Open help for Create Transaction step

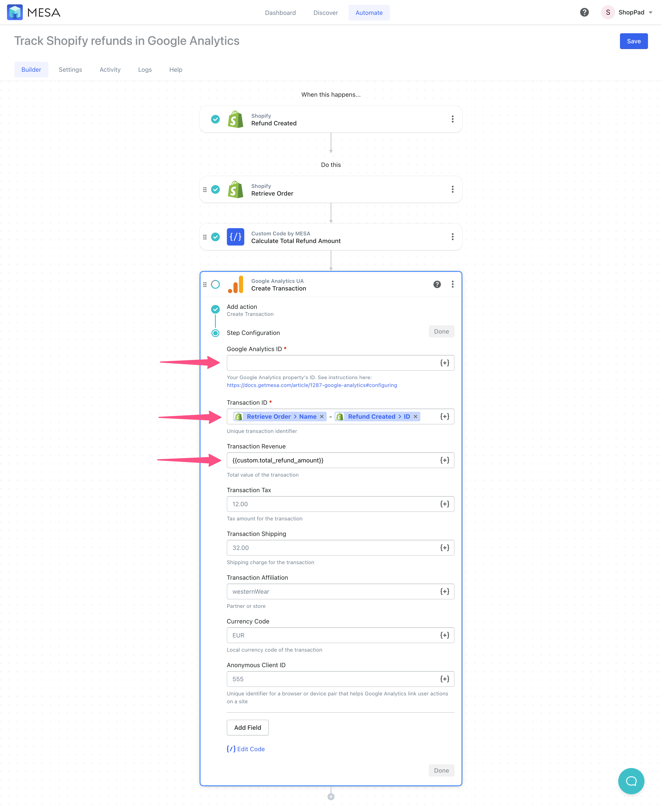click(x=437, y=284)
